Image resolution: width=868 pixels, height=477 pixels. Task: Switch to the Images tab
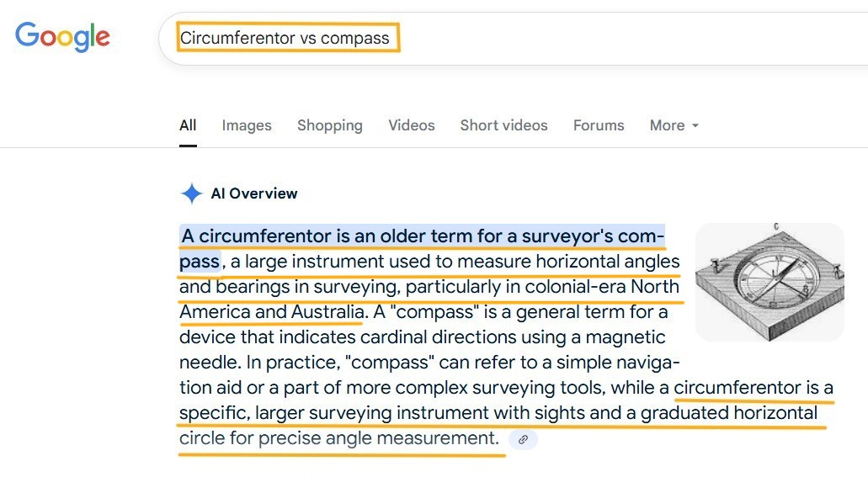click(x=247, y=125)
